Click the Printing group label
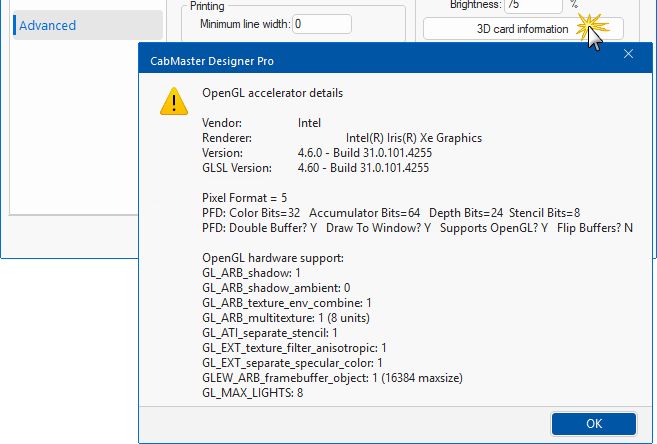 pos(208,6)
